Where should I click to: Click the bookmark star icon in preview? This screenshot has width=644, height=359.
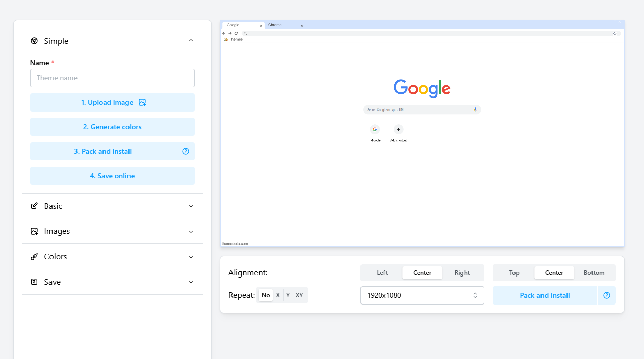click(615, 33)
